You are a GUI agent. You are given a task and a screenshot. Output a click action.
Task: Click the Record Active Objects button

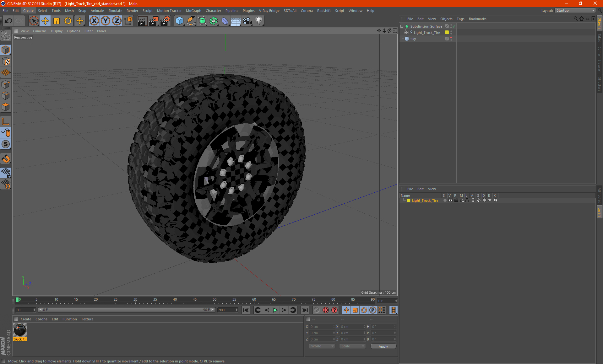(x=317, y=310)
